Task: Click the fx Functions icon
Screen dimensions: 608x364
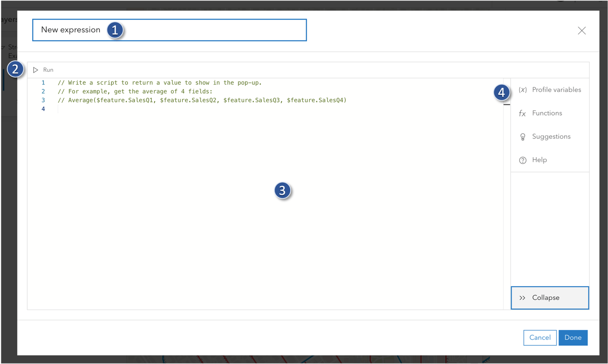Action: (523, 113)
